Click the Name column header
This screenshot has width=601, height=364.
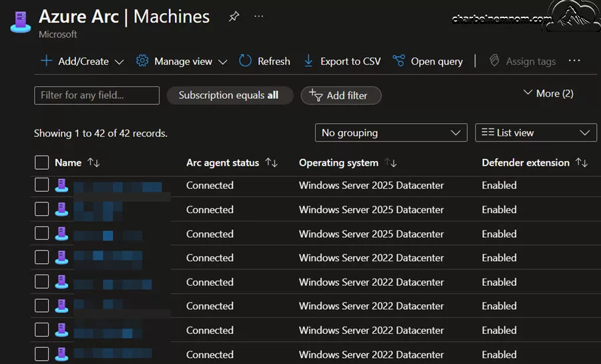point(68,163)
